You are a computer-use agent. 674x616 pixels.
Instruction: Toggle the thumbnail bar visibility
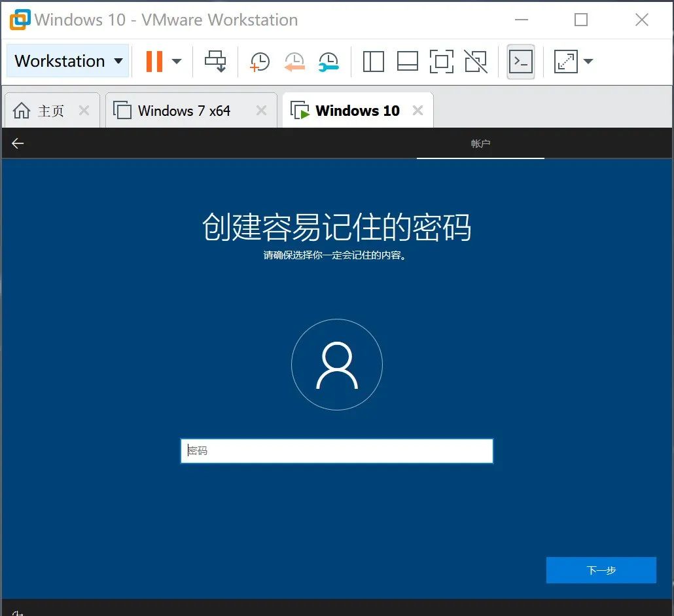408,61
